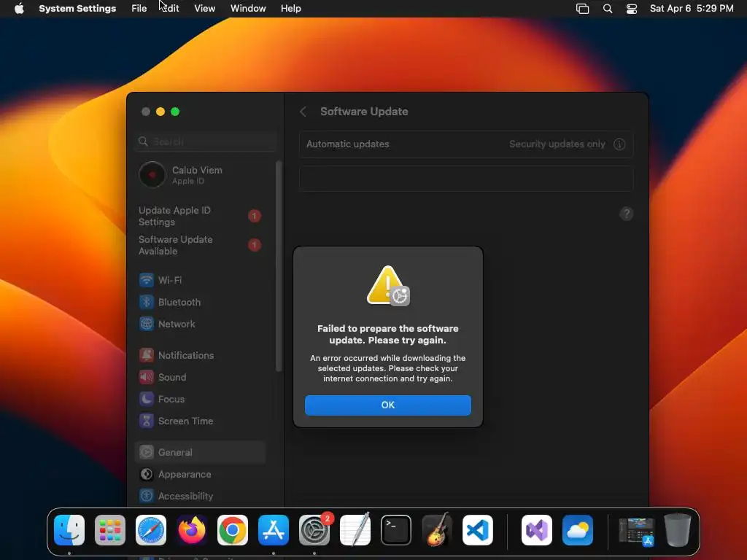Open Finder from the Dock

(x=69, y=530)
